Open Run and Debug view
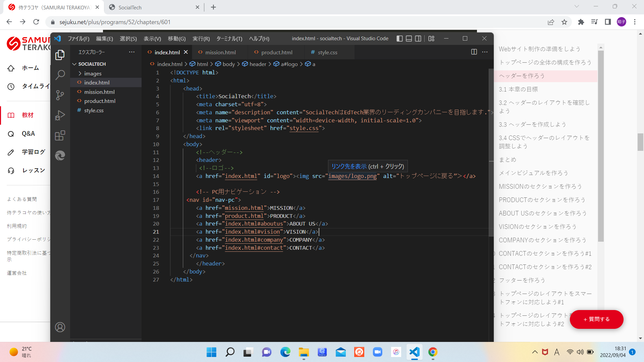The height and width of the screenshot is (362, 644). pos(60,115)
